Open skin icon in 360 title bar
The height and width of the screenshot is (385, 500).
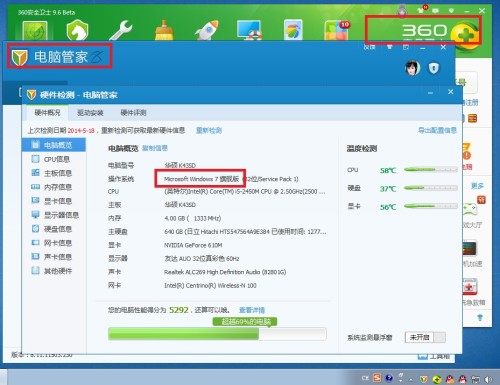tap(422, 10)
